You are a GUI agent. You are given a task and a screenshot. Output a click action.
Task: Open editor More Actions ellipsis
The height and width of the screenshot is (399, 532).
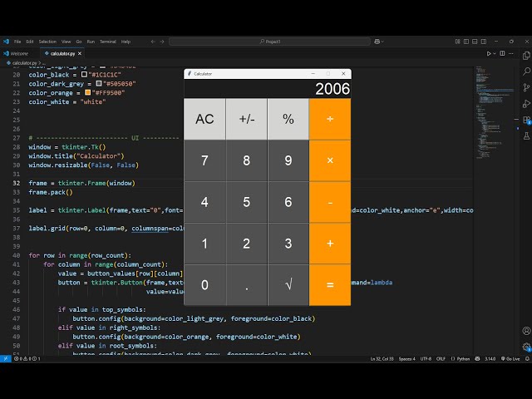pyautogui.click(x=511, y=53)
